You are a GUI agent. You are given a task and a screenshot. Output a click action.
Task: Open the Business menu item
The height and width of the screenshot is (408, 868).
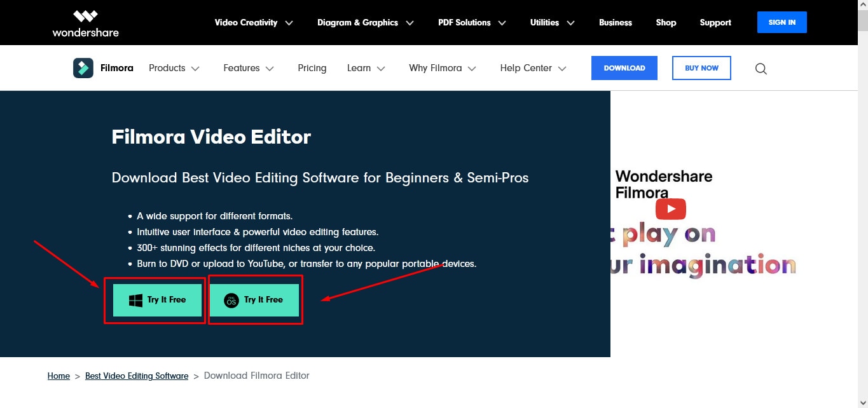pos(615,23)
